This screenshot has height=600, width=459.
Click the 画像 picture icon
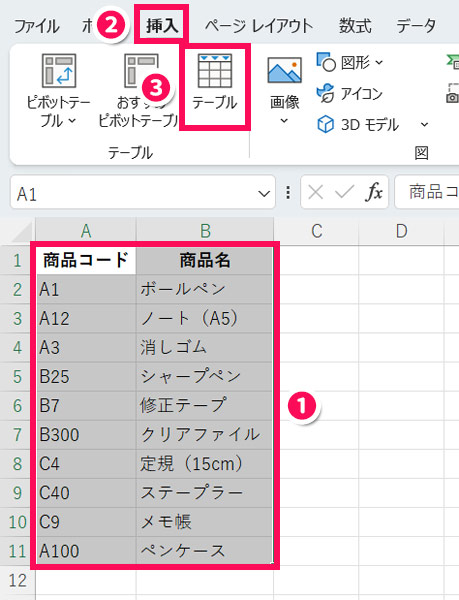[x=285, y=71]
